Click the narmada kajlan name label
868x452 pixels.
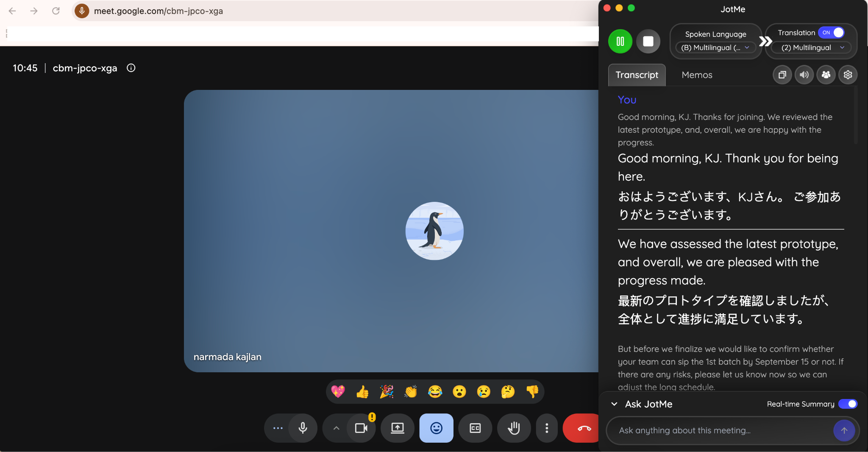(x=228, y=357)
